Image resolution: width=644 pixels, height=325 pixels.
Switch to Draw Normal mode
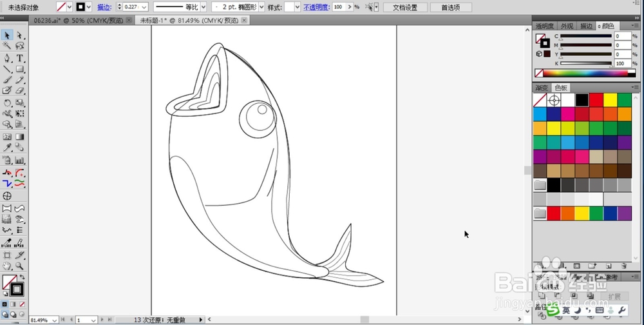(x=5, y=314)
